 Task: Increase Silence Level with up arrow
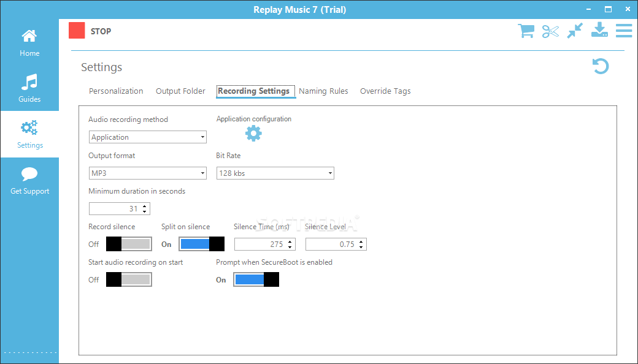[361, 241]
